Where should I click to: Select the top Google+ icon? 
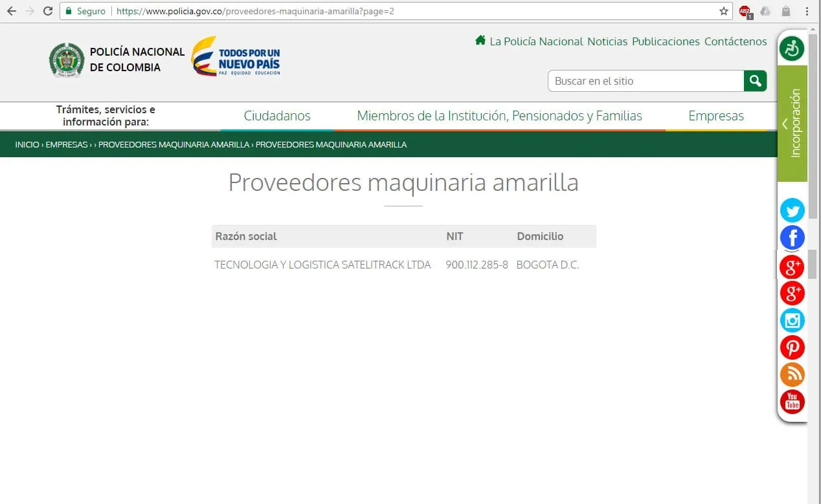click(x=792, y=266)
